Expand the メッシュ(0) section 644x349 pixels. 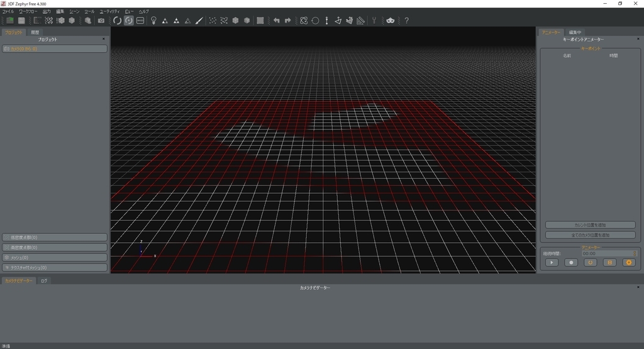[x=55, y=257]
